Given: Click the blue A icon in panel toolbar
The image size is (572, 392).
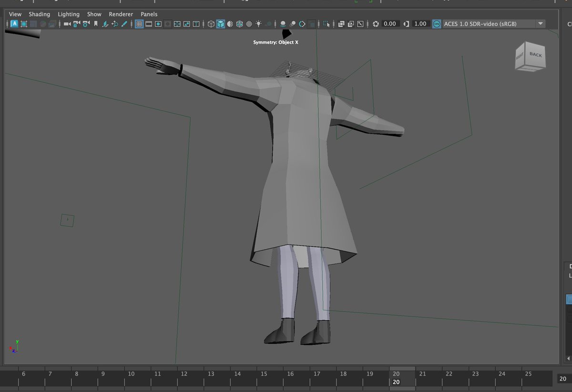Looking at the screenshot, I should 14,23.
